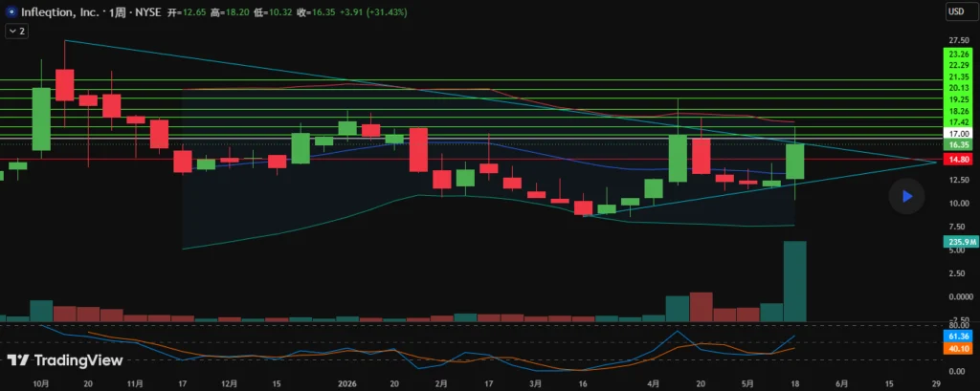The image size is (980, 391).
Task: Click the tallest teal volume bar
Action: click(x=795, y=282)
